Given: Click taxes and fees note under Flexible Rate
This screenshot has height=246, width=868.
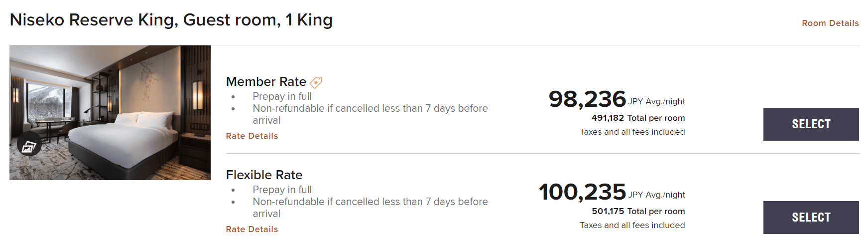Looking at the screenshot, I should point(632,225).
